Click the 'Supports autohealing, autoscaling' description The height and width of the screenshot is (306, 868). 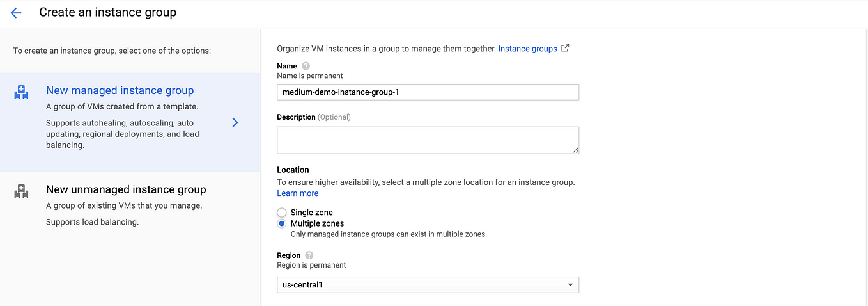(x=123, y=134)
